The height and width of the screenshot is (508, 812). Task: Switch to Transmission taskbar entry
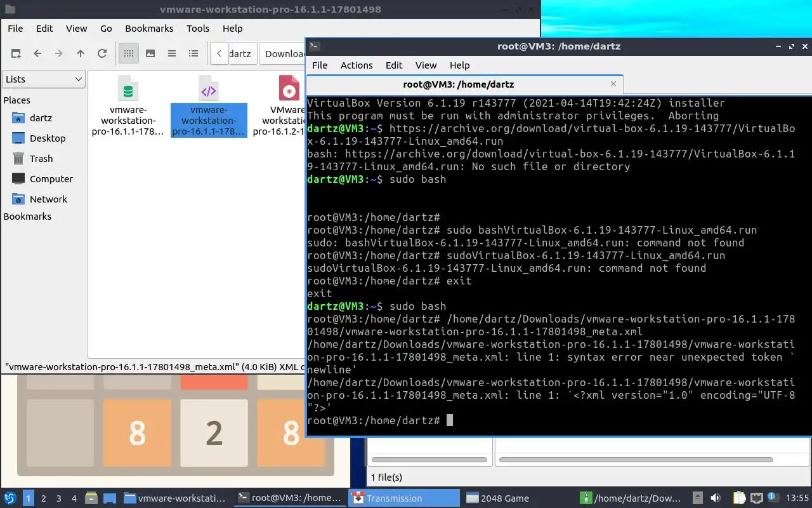point(404,498)
